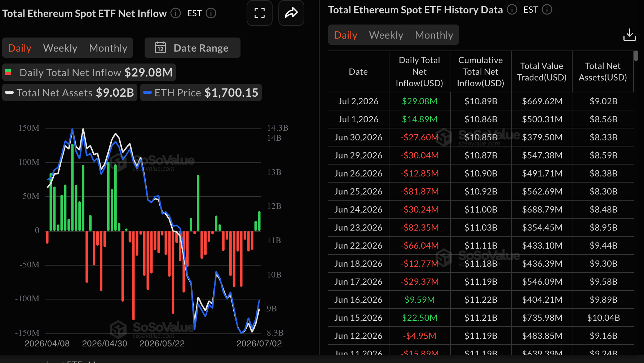Image resolution: width=644 pixels, height=363 pixels.
Task: Toggle Daily Total Net Inflow series
Action: [89, 73]
